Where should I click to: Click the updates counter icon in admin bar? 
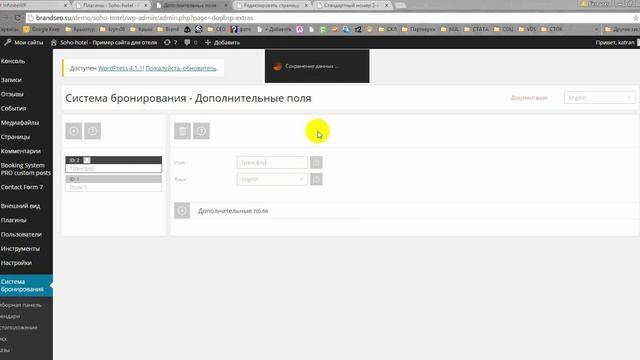point(171,42)
